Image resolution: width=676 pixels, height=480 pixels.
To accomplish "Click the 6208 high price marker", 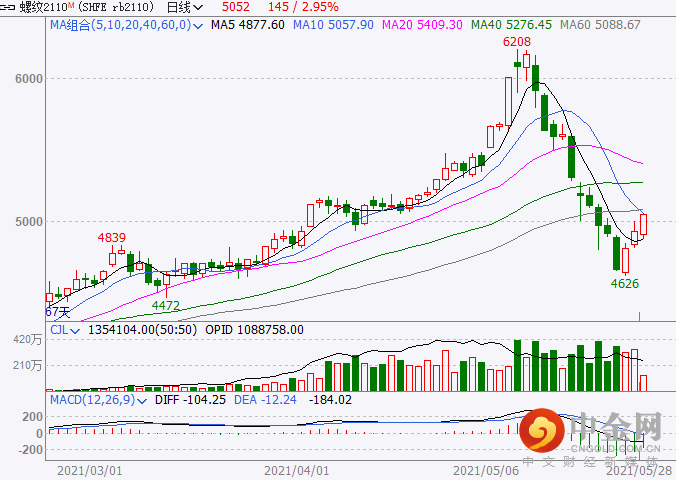I will pyautogui.click(x=517, y=42).
